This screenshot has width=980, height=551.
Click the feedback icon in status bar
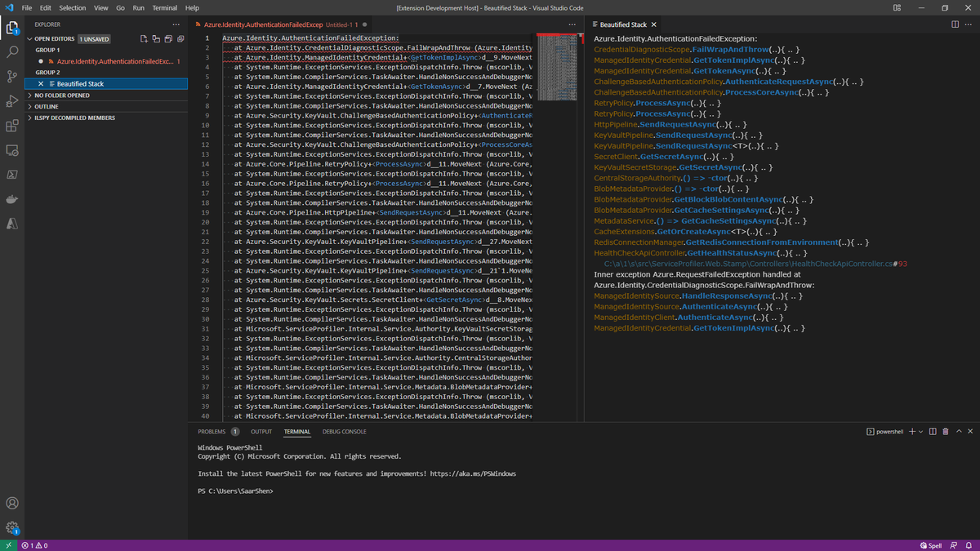954,545
